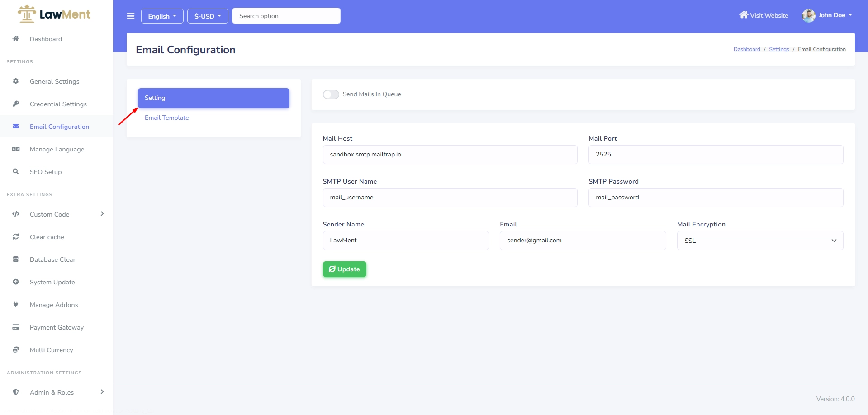Select the Setting tab
The image size is (868, 415).
pyautogui.click(x=213, y=98)
